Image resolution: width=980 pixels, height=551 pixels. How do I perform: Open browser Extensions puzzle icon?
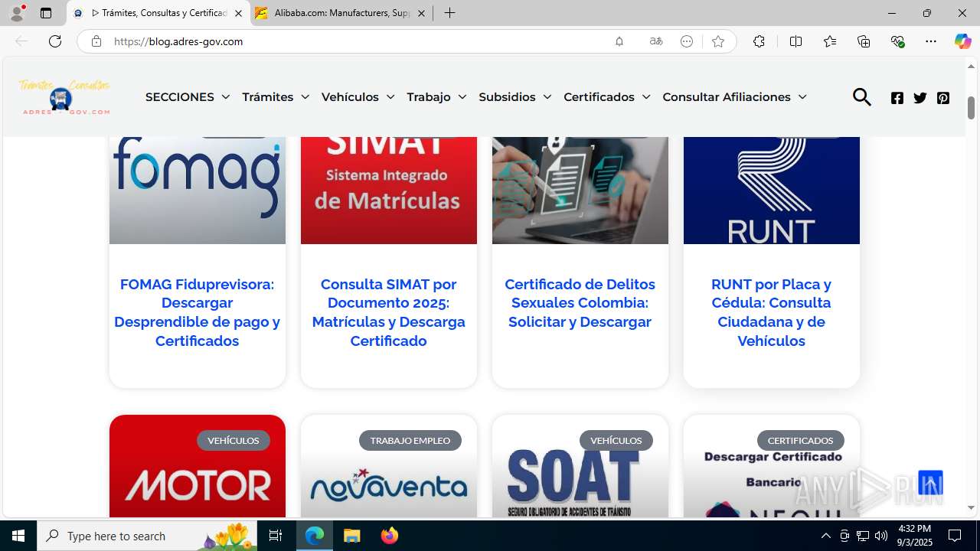(759, 41)
